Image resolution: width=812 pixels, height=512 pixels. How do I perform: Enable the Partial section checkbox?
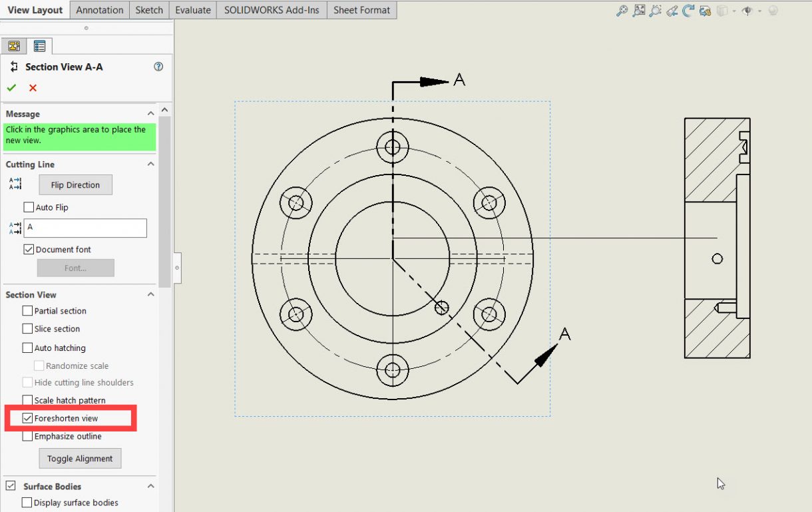coord(27,310)
